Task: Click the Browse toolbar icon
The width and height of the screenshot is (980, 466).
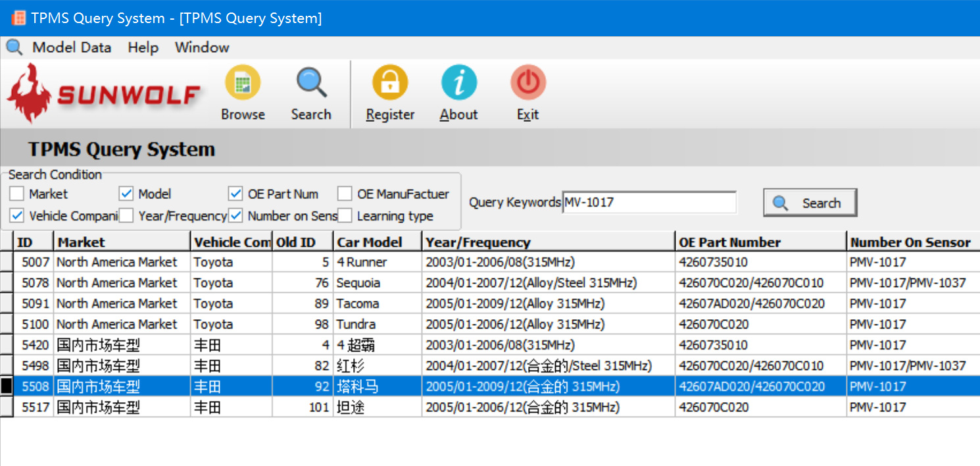Action: coord(243,84)
